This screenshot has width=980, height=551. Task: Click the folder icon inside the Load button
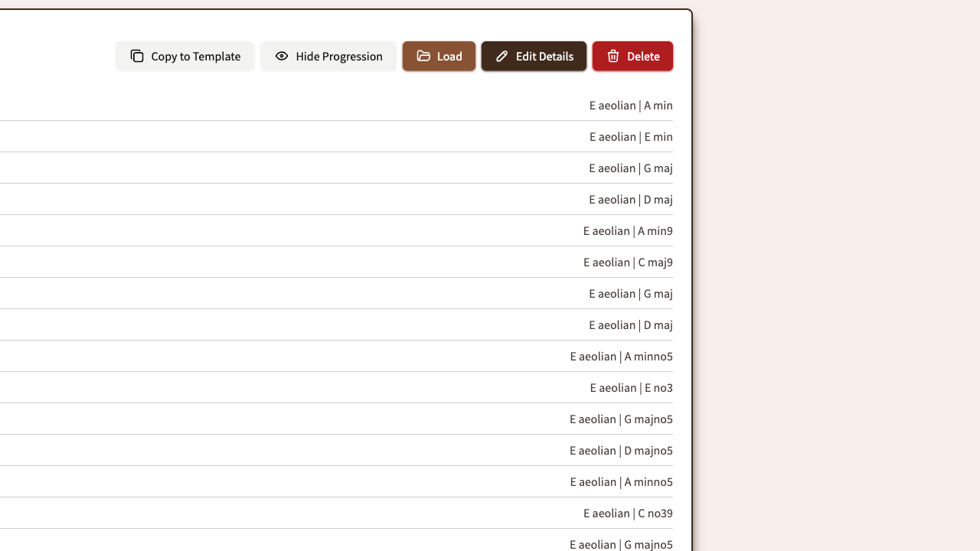pos(423,56)
